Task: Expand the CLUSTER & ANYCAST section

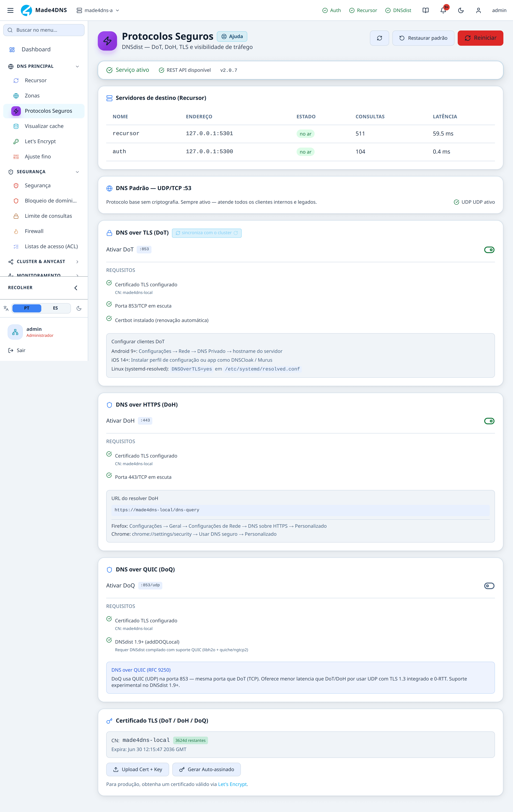Action: click(44, 262)
